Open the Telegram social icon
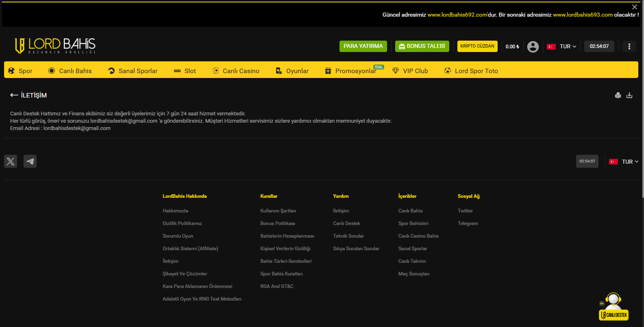This screenshot has width=644, height=327. (30, 161)
